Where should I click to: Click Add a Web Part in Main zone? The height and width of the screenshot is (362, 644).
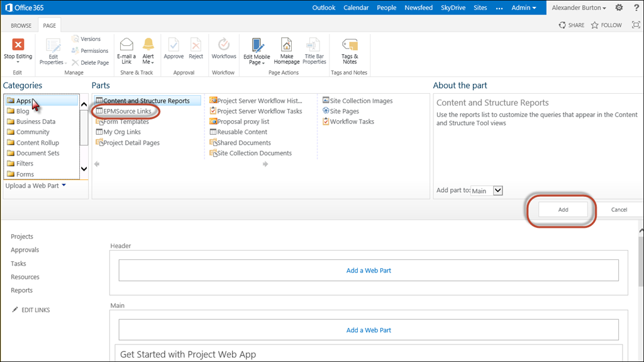(x=369, y=330)
